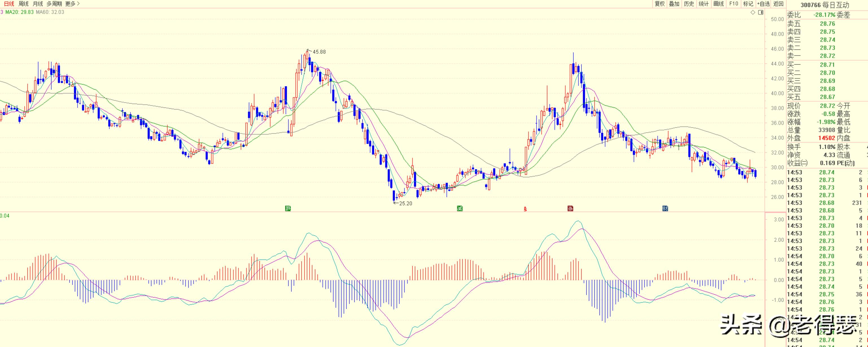Click the green 跌 event marker
868x347 pixels.
pyautogui.click(x=288, y=209)
